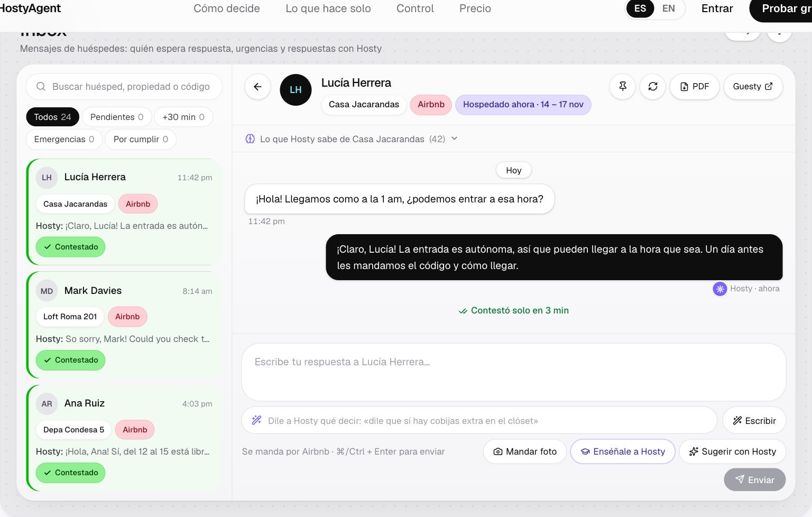Filter inbox by Por cumplir
Screen dimensions: 812x517
(141, 140)
